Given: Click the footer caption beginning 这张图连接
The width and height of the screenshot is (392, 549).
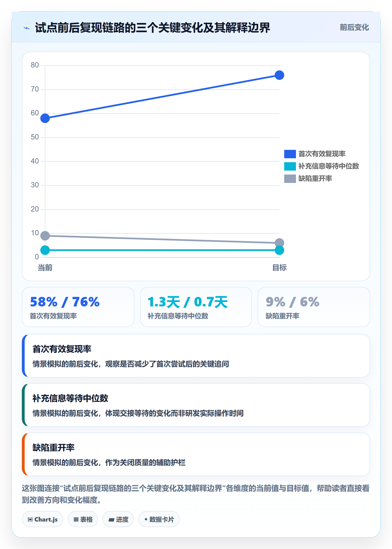Looking at the screenshot, I should click(196, 494).
